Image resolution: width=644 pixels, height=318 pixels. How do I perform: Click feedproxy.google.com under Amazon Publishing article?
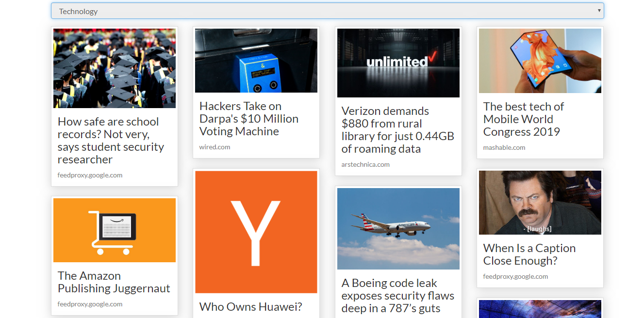click(x=90, y=304)
